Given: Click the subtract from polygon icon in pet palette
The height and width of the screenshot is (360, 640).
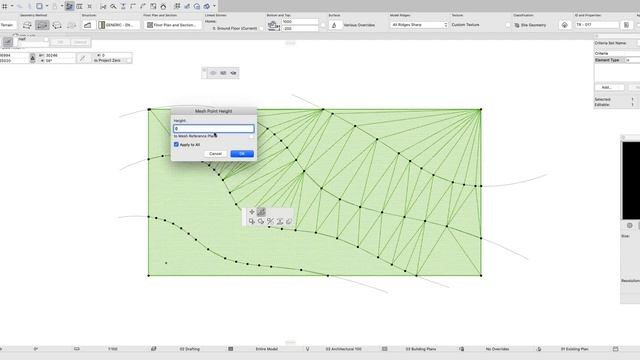Looking at the screenshot, I should click(261, 221).
